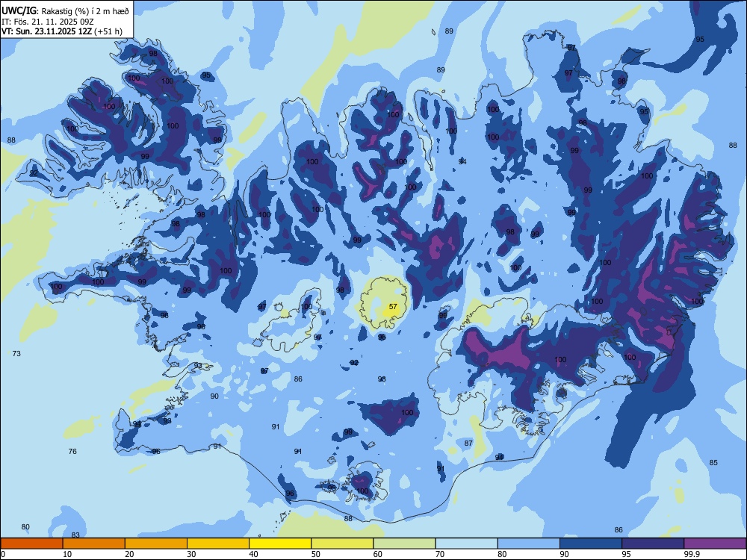
Task: Select the orange 10–20 legend color block
Action: (94, 544)
